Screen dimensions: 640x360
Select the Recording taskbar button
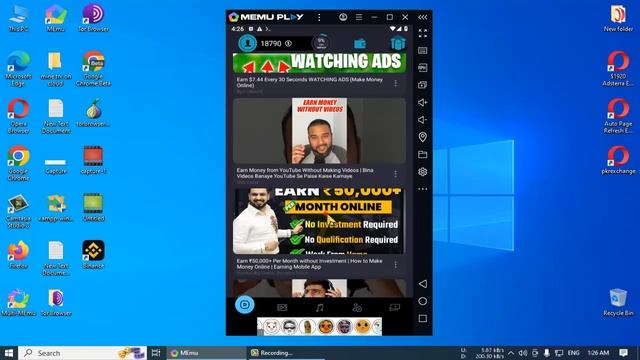tap(286, 353)
